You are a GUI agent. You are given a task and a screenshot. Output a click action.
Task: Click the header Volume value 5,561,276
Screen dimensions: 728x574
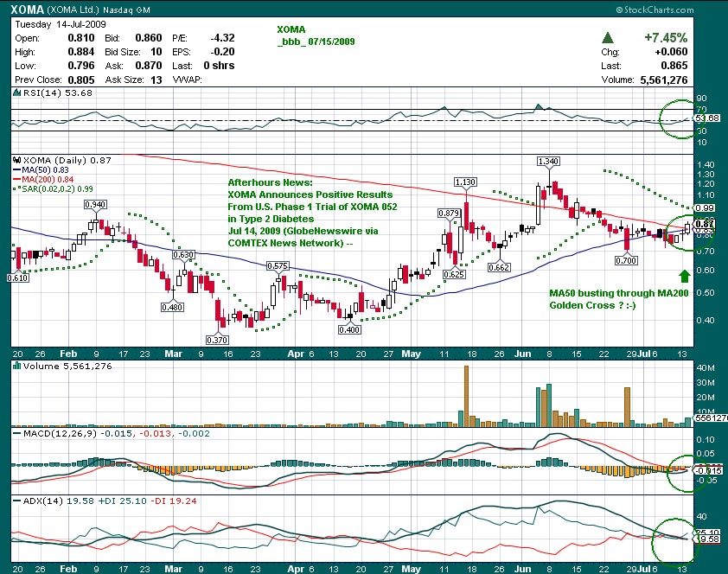click(x=664, y=80)
